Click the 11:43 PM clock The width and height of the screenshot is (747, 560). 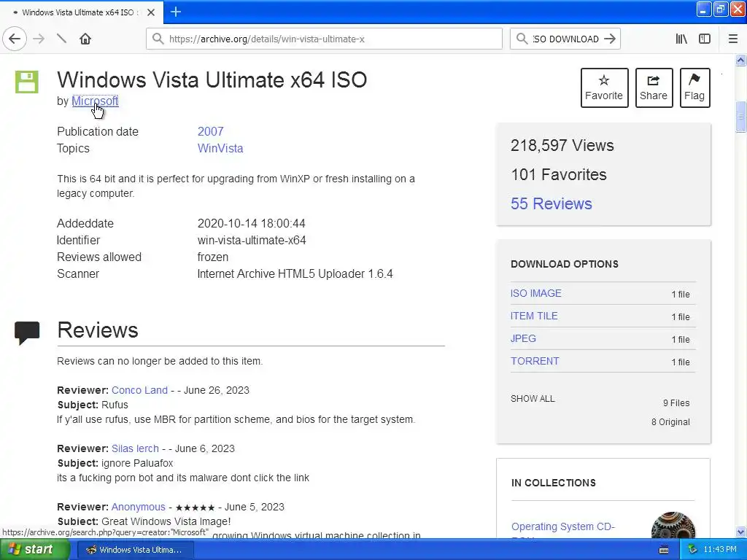point(720,550)
